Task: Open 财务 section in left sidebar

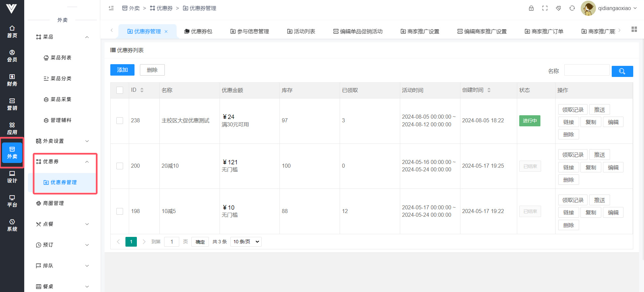Action: 12,80
